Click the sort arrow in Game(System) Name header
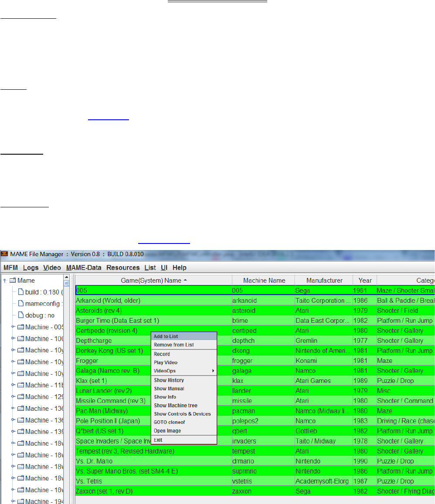 185,280
